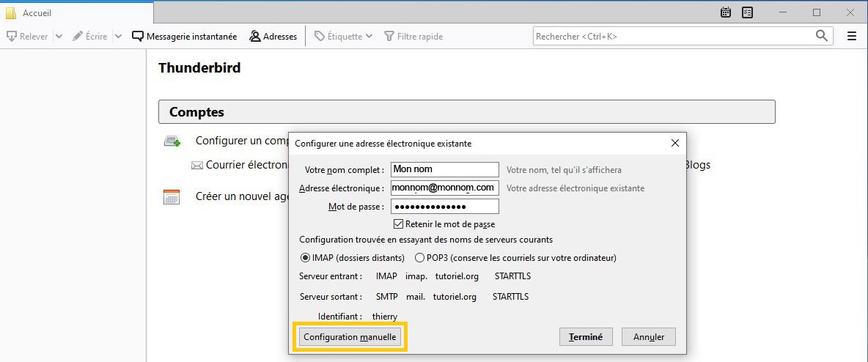The height and width of the screenshot is (362, 868).
Task: Toggle the Filtre rapide quick filter
Action: 413,37
